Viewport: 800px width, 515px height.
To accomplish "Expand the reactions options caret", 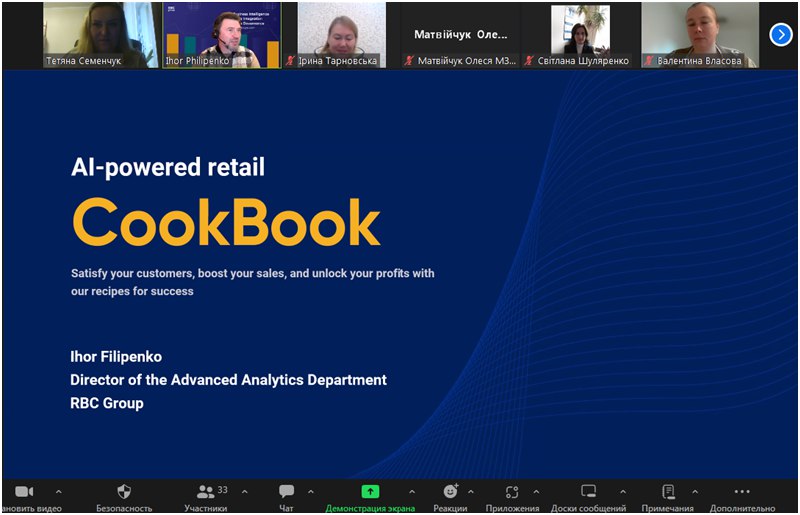I will point(470,492).
